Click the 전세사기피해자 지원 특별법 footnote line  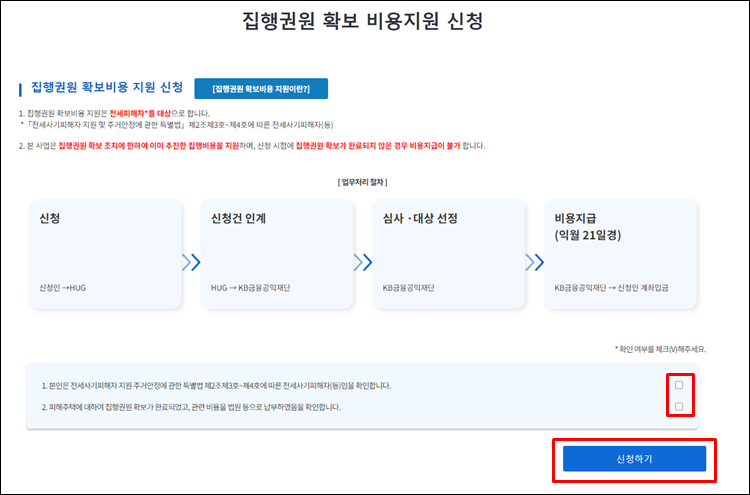(x=176, y=125)
